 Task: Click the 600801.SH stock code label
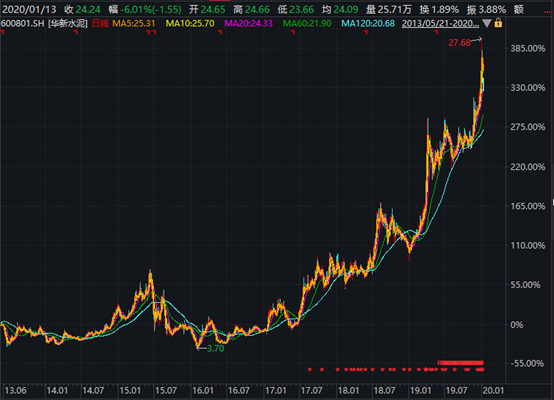click(x=23, y=24)
